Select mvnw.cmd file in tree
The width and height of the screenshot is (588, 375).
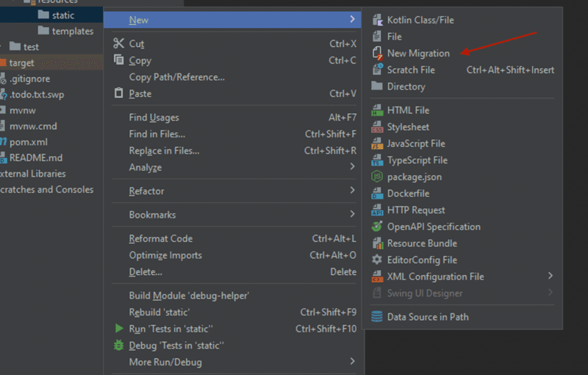point(33,126)
